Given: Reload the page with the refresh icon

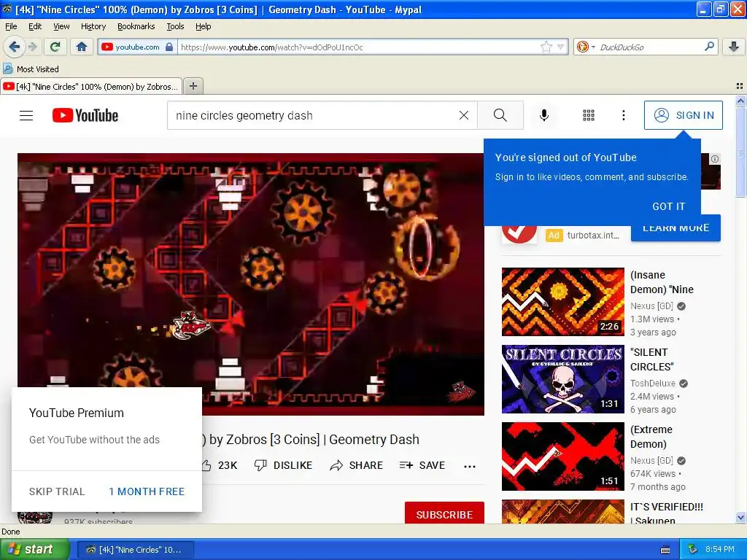Looking at the screenshot, I should pos(55,47).
